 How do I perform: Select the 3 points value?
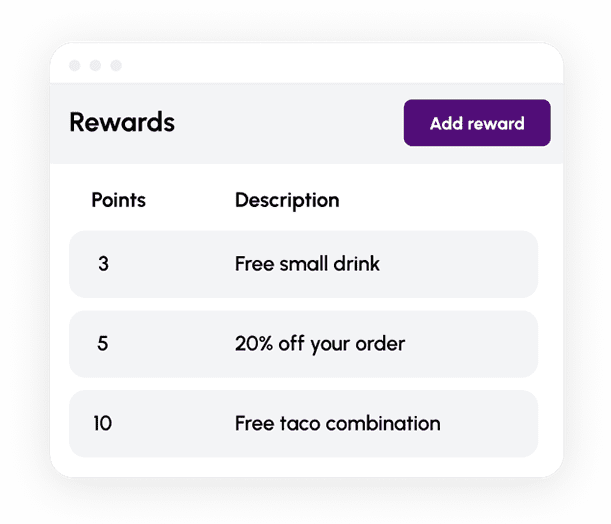coord(103,264)
